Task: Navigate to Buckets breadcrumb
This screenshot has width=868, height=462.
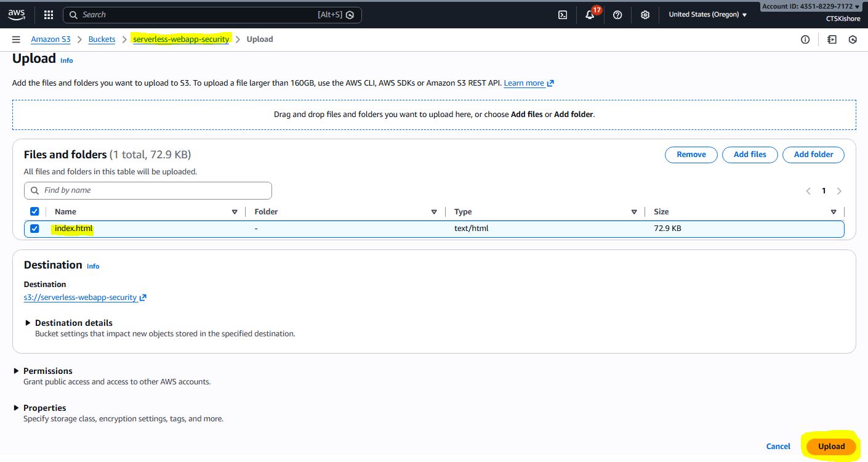Action: (102, 39)
